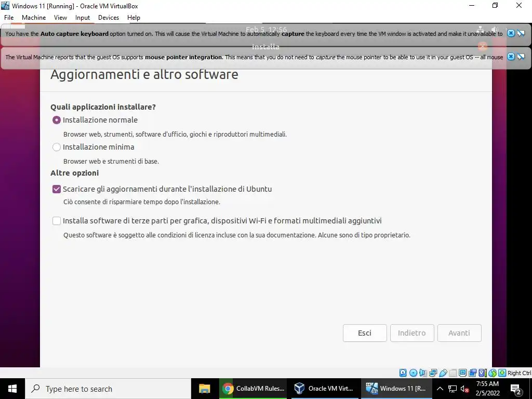
Task: Enable Installa software di terze parti checkbox
Action: tap(57, 221)
